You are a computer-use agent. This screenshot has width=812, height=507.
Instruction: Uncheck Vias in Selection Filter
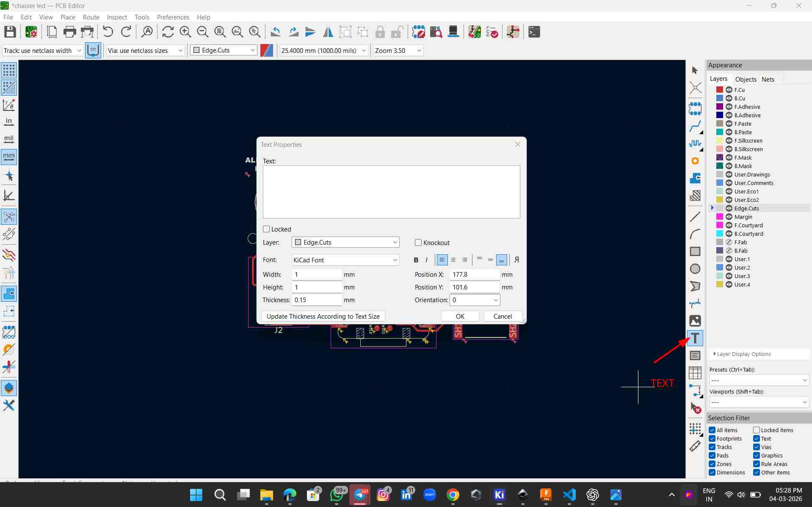coord(757,447)
